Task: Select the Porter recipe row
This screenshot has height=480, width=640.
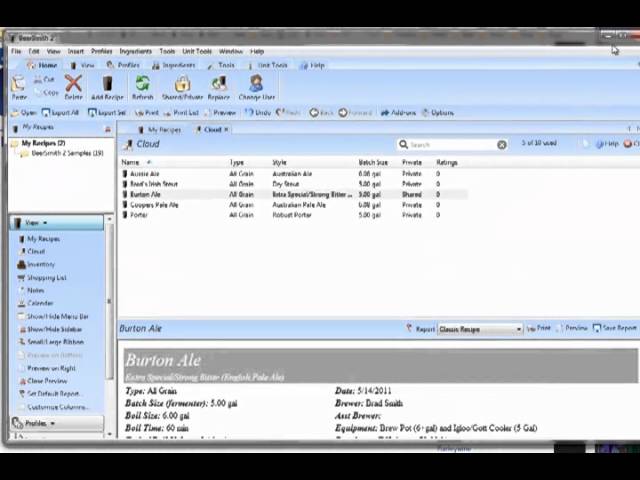Action: (x=293, y=215)
